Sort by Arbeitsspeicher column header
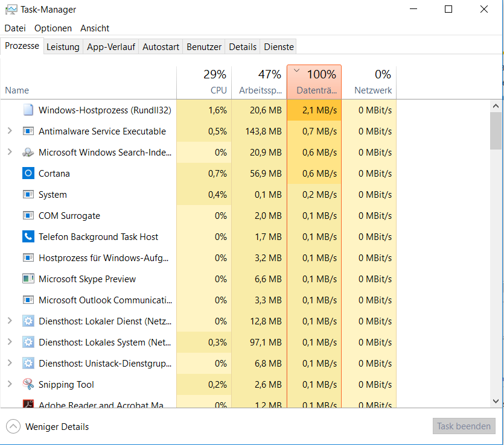This screenshot has height=445, width=504. (259, 83)
